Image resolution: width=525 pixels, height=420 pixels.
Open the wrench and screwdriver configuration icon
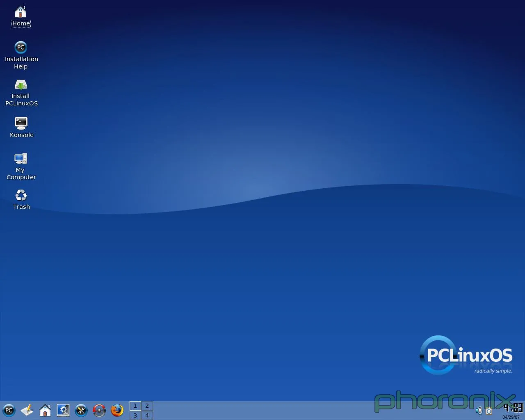pyautogui.click(x=81, y=410)
